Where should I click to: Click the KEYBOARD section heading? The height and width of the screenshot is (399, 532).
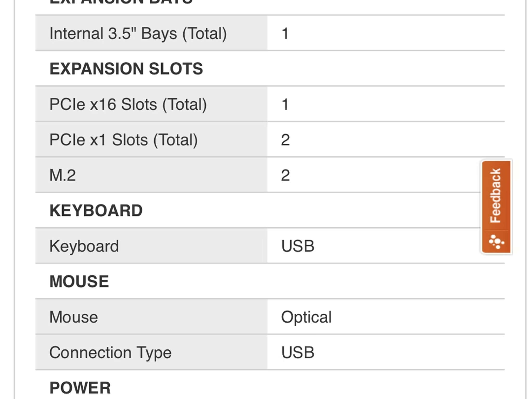(96, 210)
